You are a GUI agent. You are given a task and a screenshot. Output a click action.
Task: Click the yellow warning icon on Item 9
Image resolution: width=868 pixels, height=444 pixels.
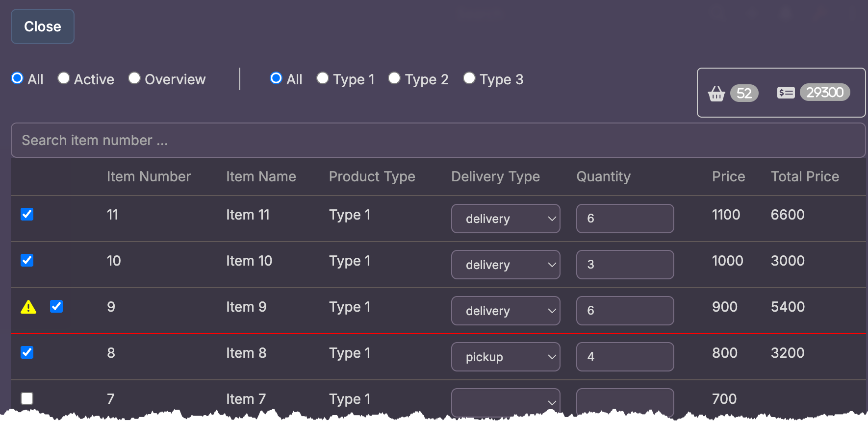pos(28,307)
